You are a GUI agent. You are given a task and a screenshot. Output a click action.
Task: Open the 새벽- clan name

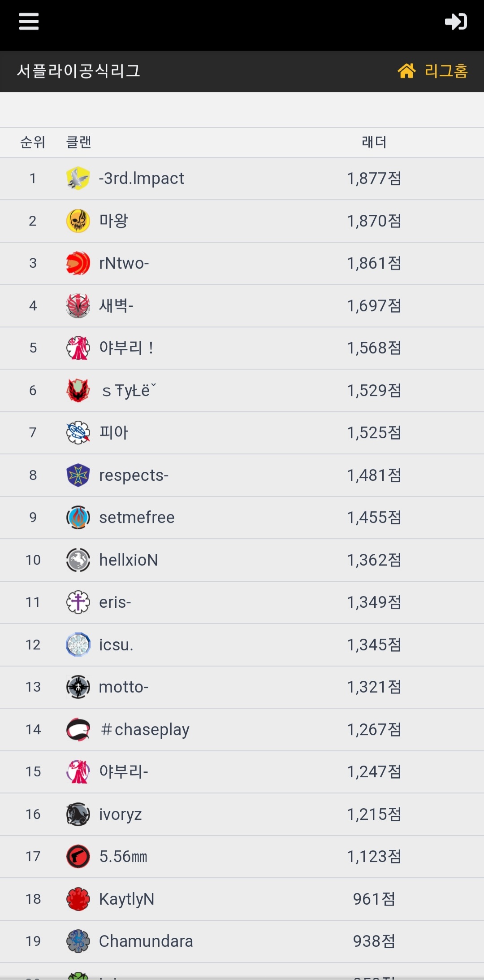[116, 306]
